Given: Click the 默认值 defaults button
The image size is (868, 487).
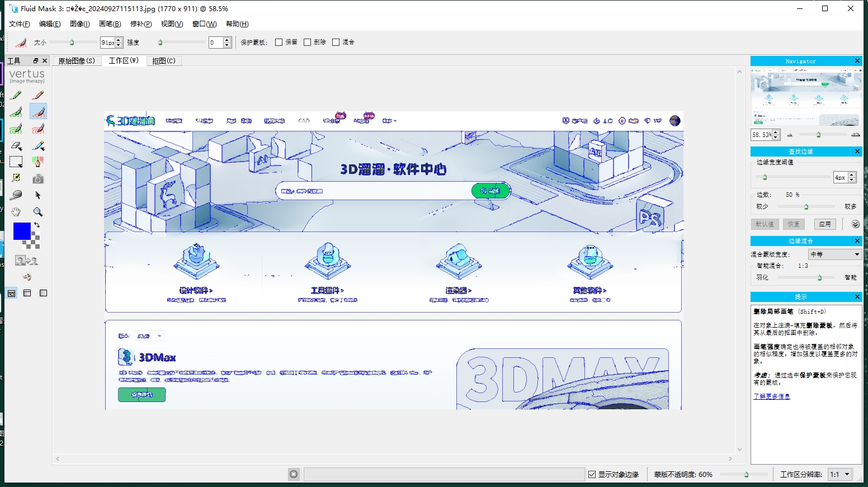Looking at the screenshot, I should coord(765,224).
